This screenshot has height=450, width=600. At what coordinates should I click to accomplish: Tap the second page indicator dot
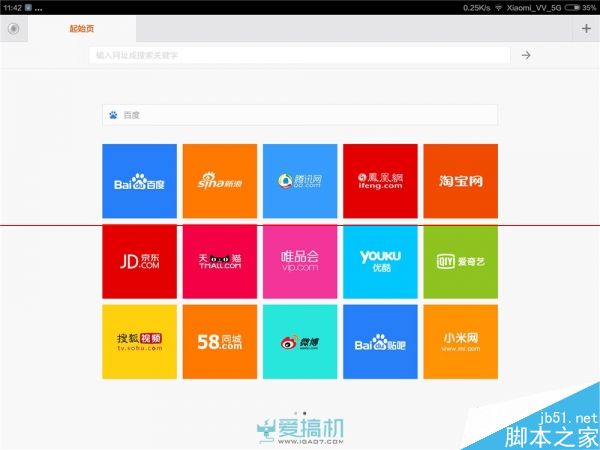tap(305, 413)
